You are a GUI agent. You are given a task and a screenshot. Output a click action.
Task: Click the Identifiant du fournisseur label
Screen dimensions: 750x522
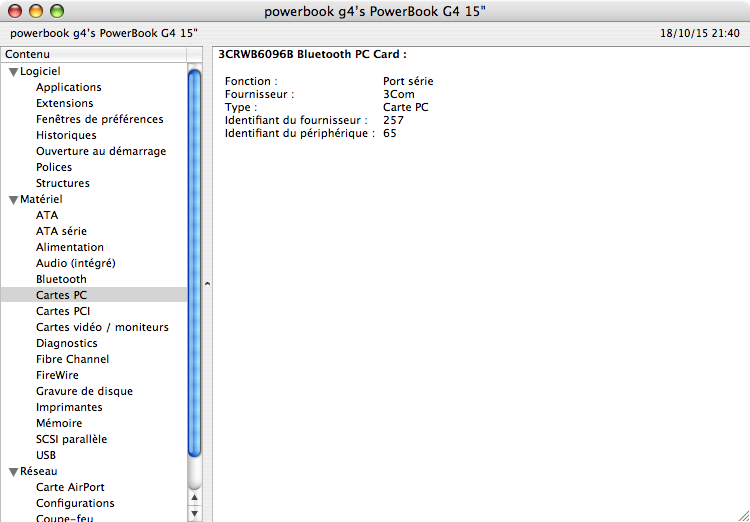coord(296,120)
